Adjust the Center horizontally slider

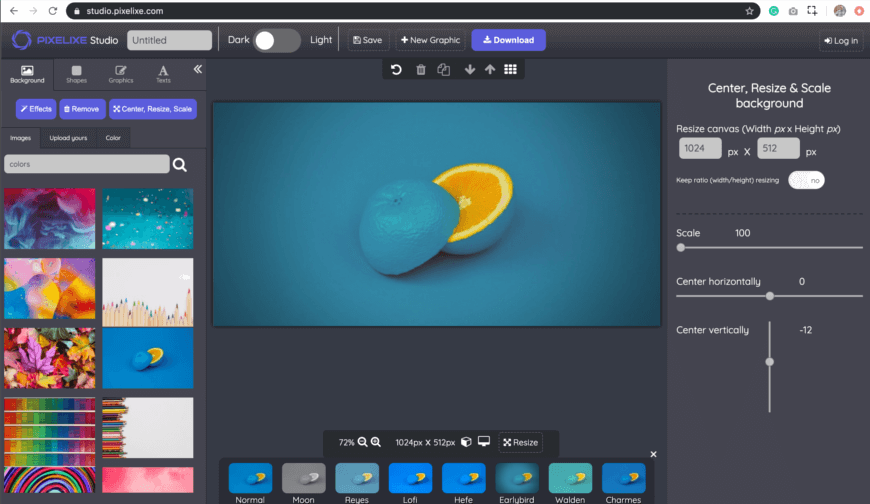tap(769, 296)
